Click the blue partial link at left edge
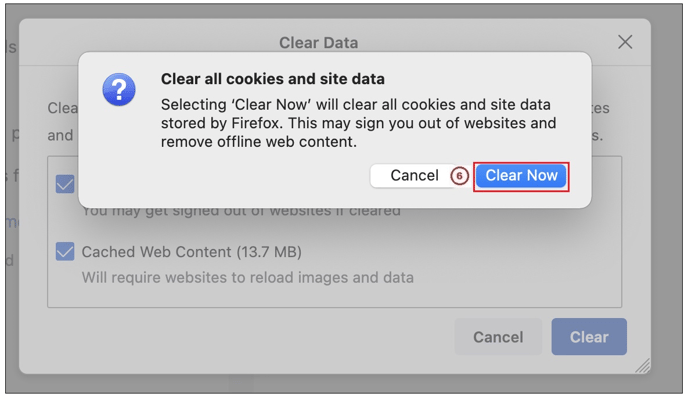The image size is (688, 397). [x=12, y=222]
